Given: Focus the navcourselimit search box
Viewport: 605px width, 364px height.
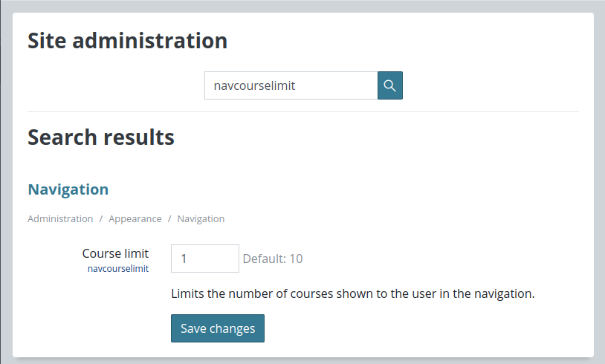Looking at the screenshot, I should [291, 85].
